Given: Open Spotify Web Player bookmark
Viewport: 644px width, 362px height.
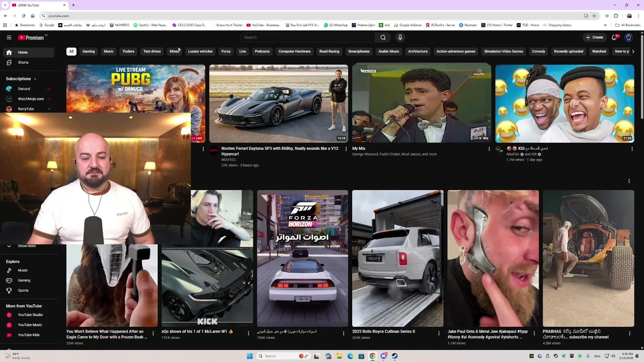Looking at the screenshot, I should coord(150,25).
